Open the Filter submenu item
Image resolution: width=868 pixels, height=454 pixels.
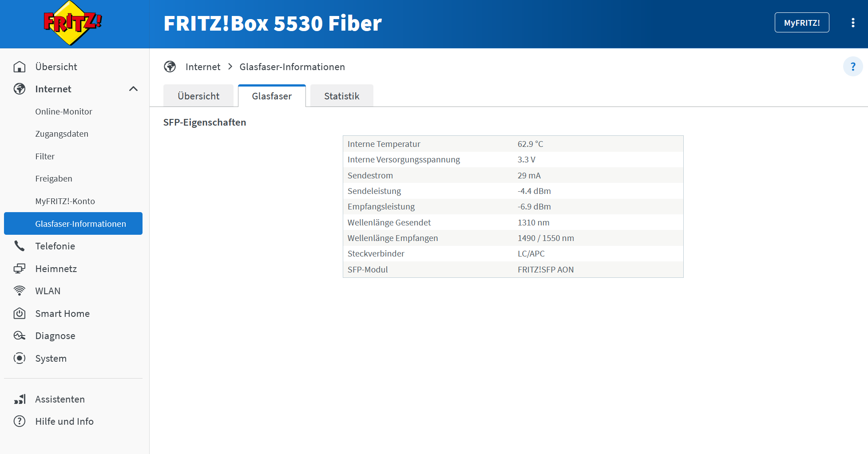[45, 156]
